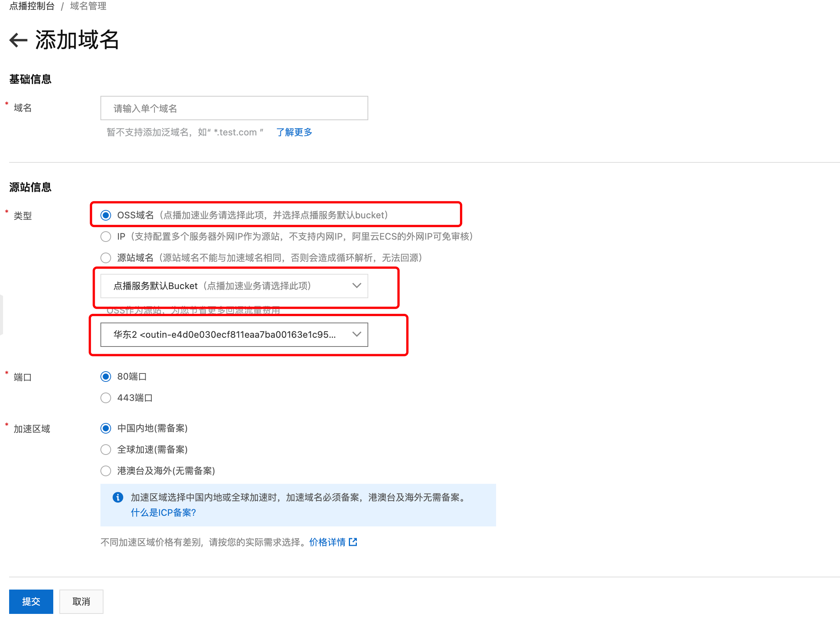Viewport: 840px width, 639px height.
Task: Go to 点播控制台 breadcrumb
Action: click(x=32, y=6)
